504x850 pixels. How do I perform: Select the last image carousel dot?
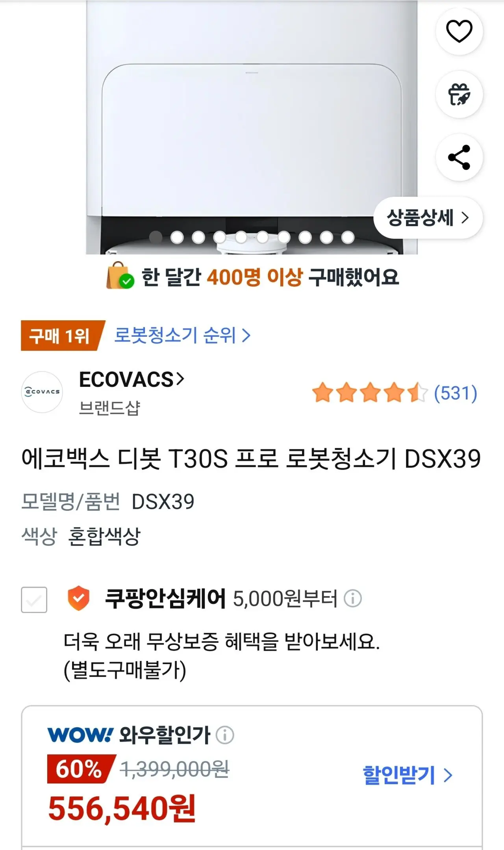pos(348,237)
